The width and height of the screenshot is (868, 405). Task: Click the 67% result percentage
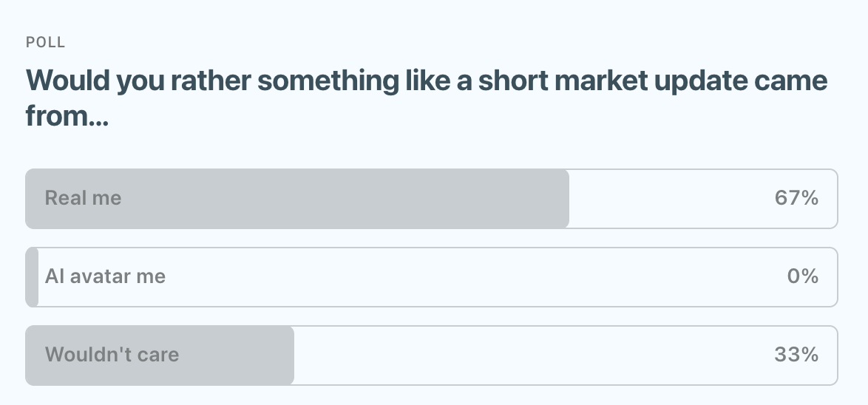click(796, 198)
